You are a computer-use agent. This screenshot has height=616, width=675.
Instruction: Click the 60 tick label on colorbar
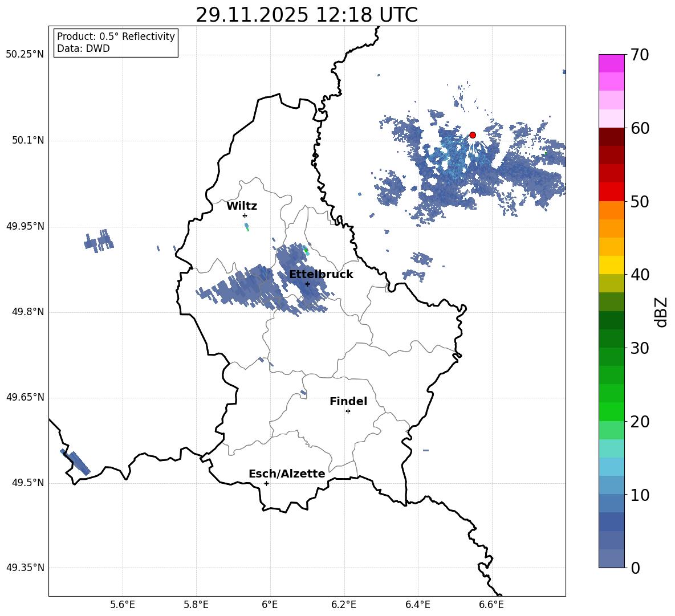coord(640,128)
